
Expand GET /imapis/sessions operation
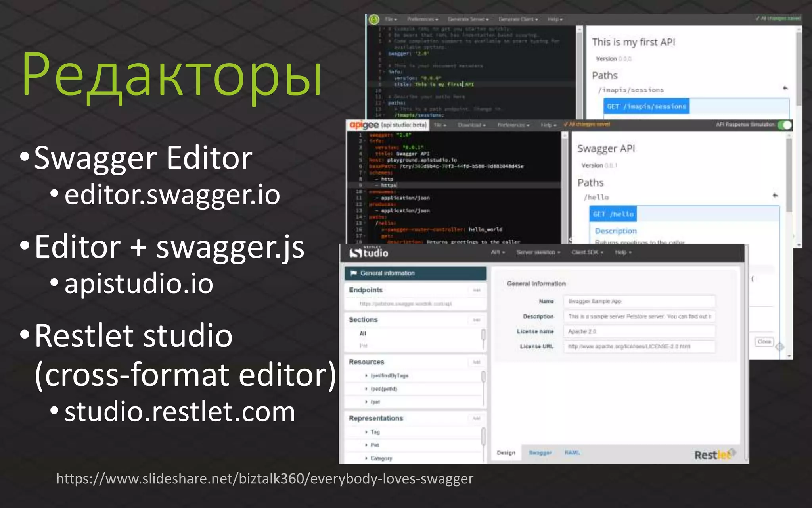click(x=647, y=106)
